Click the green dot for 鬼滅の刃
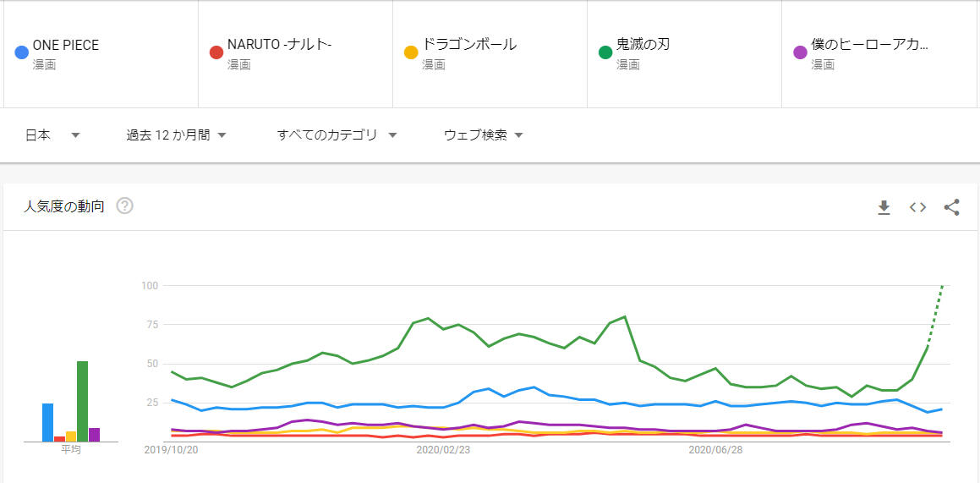This screenshot has height=483, width=980. coord(605,52)
